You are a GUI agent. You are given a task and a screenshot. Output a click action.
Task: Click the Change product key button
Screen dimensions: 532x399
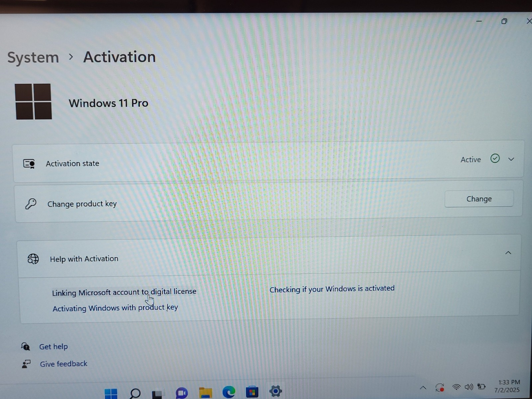pos(479,199)
